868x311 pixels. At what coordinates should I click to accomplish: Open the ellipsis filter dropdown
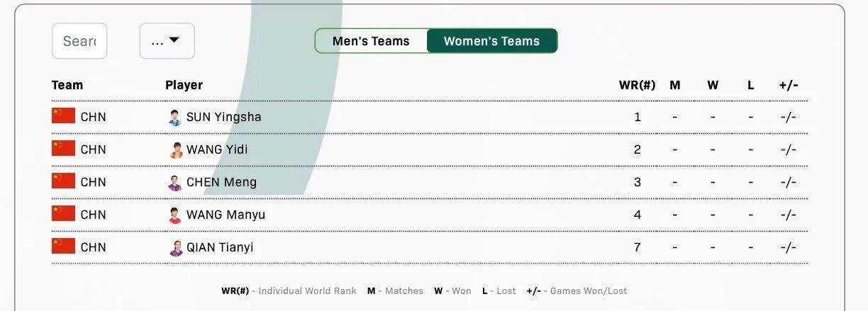point(167,41)
